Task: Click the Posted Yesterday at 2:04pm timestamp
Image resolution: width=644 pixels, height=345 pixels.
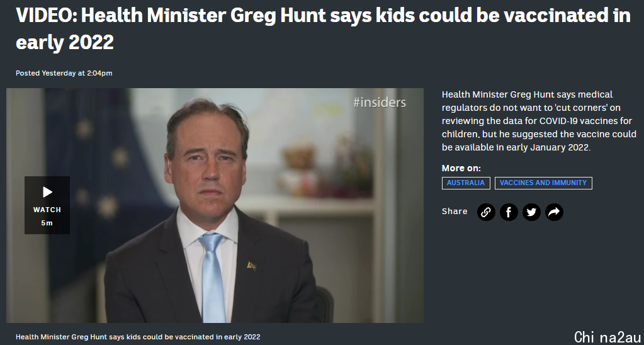Action: tap(64, 73)
